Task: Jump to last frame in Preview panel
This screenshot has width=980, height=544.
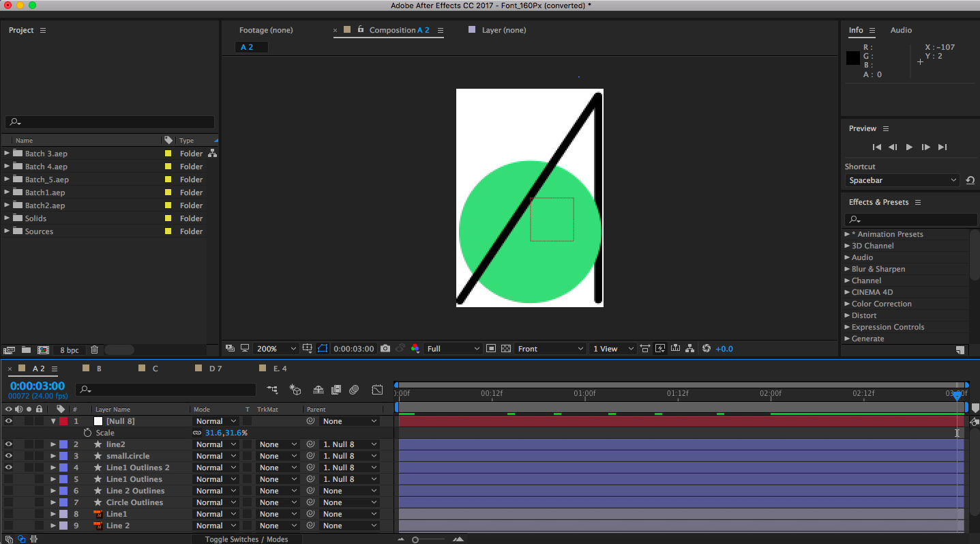Action: (x=942, y=147)
